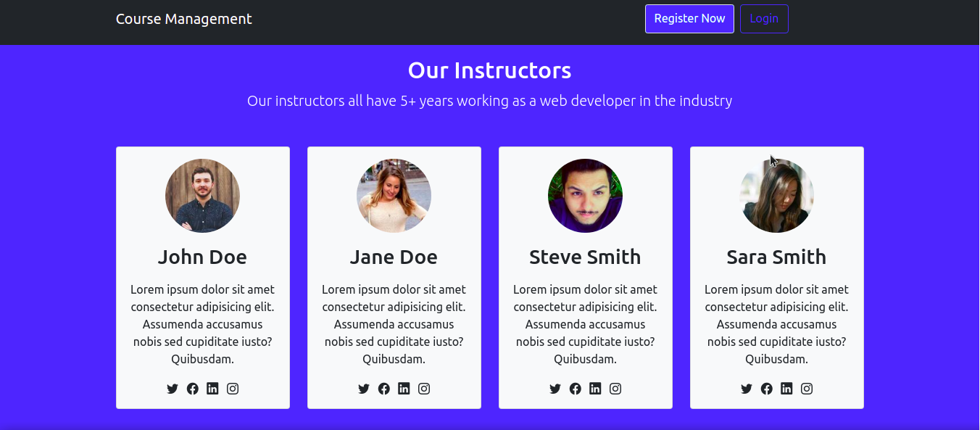Open Sara Smith's LinkedIn icon

[x=786, y=389]
